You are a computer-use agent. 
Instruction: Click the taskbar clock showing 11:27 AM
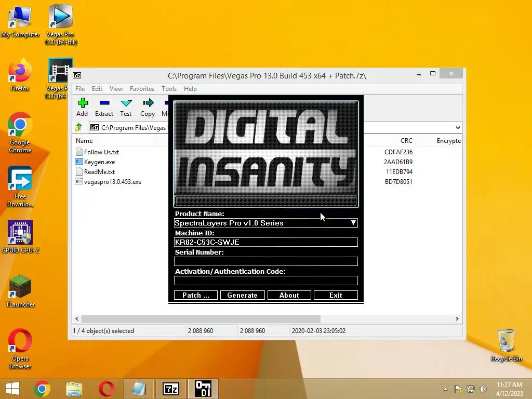coord(509,389)
